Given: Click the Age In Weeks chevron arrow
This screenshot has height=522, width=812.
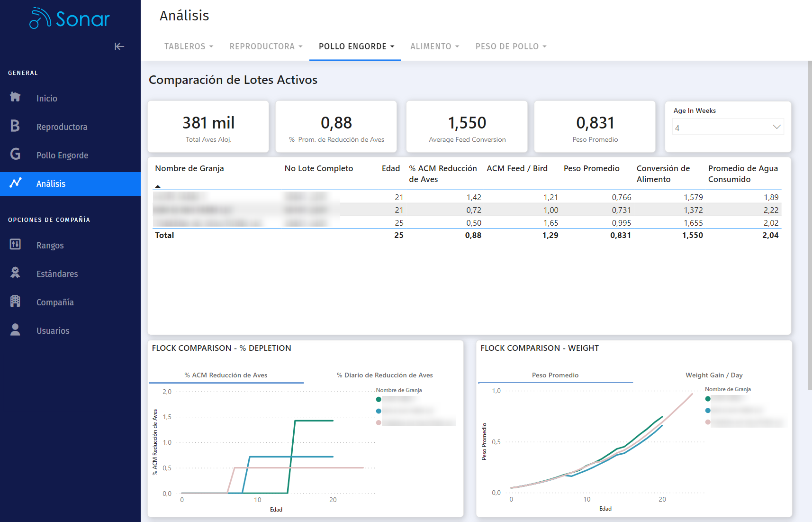Looking at the screenshot, I should (776, 127).
